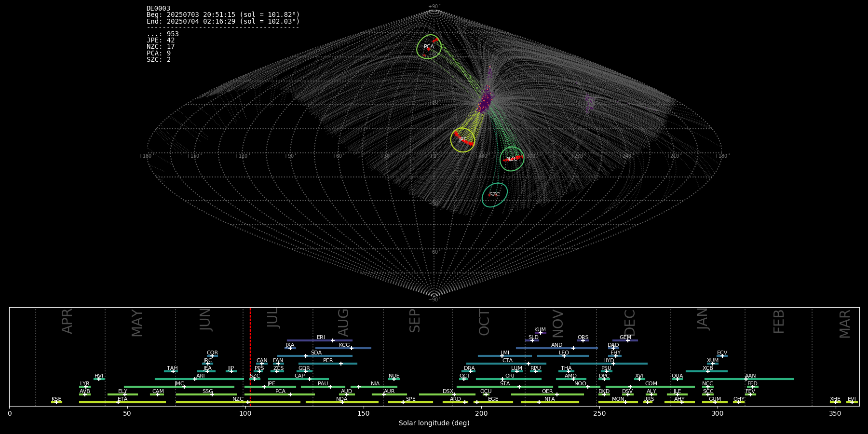The width and height of the screenshot is (868, 434).
Task: Select the JPE radiant circle on sky map
Action: (x=462, y=140)
